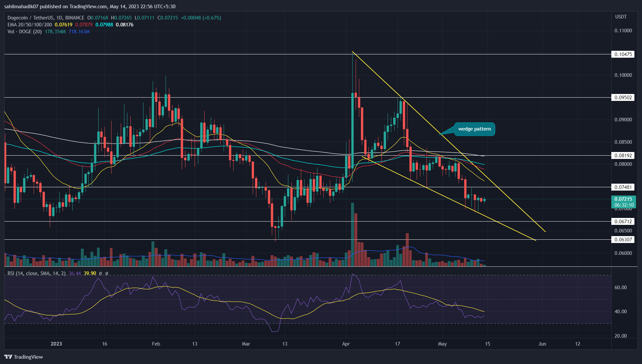Image resolution: width=642 pixels, height=364 pixels.
Task: Click the EMA 200 value 0.08176
Action: click(x=125, y=25)
